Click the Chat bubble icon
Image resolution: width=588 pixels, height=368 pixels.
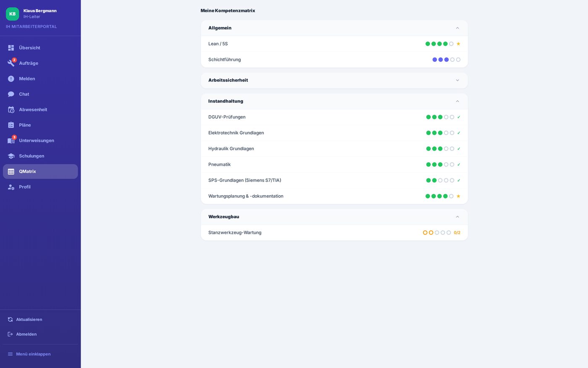(11, 94)
